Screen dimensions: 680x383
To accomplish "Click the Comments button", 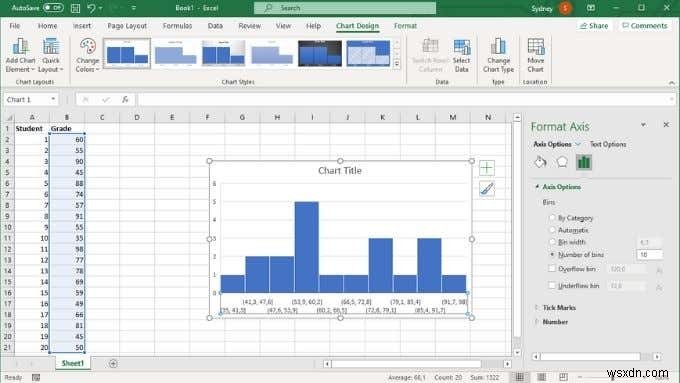I will click(x=644, y=26).
